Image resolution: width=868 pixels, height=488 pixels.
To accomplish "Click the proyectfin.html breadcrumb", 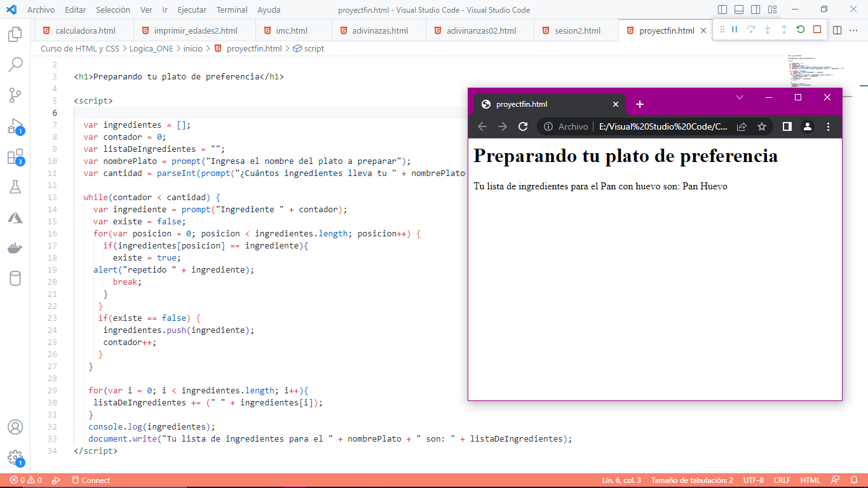I will pyautogui.click(x=248, y=48).
